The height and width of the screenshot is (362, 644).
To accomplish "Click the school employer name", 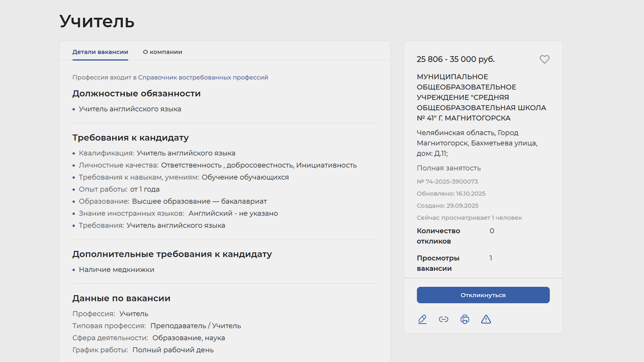I will click(x=481, y=97).
